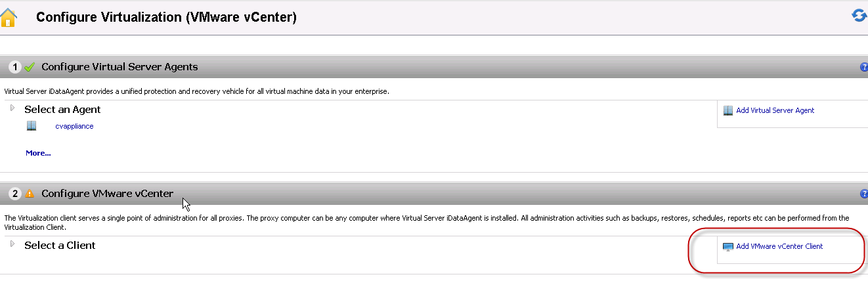
Task: Expand the Select an Agent triangle
Action: 12,108
